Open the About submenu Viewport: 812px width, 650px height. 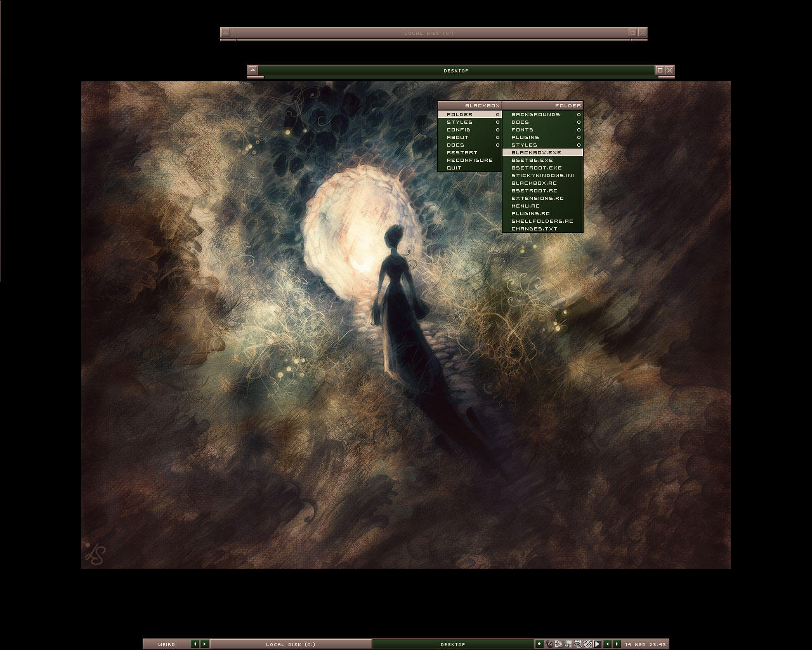[469, 137]
